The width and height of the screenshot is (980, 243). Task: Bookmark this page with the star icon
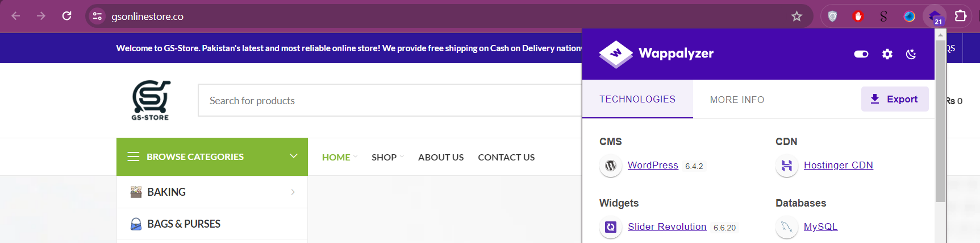(x=796, y=17)
